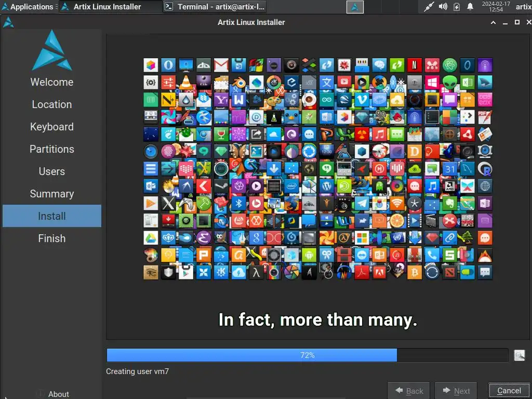Click the 2024-02-17 12:54 clock
The height and width of the screenshot is (399, 532).
click(496, 6)
